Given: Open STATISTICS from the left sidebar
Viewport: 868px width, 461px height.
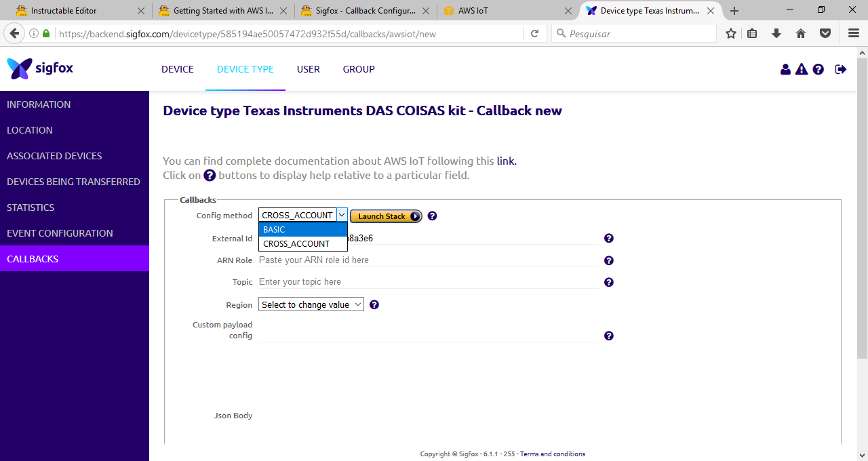Looking at the screenshot, I should pos(32,207).
